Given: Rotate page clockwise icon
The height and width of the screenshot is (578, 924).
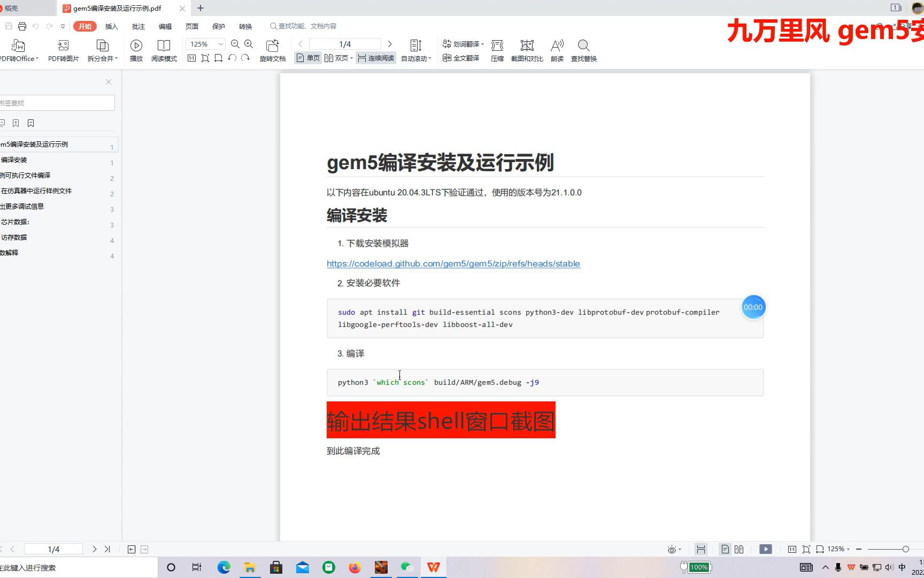Looking at the screenshot, I should pyautogui.click(x=245, y=58).
